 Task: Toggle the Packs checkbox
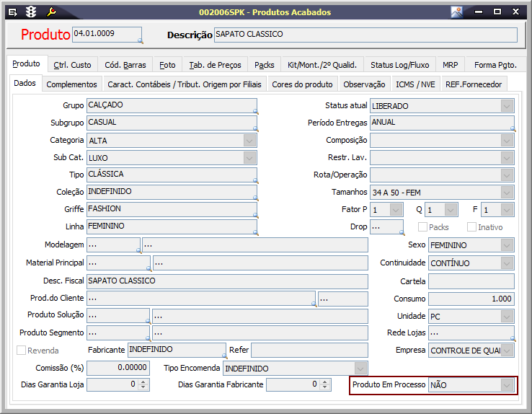(422, 226)
